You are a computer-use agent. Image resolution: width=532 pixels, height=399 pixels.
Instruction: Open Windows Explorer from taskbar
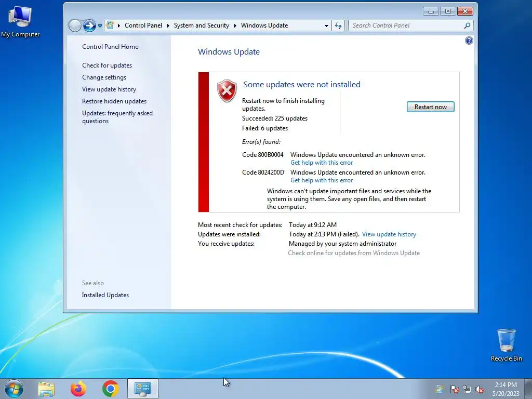coord(46,389)
